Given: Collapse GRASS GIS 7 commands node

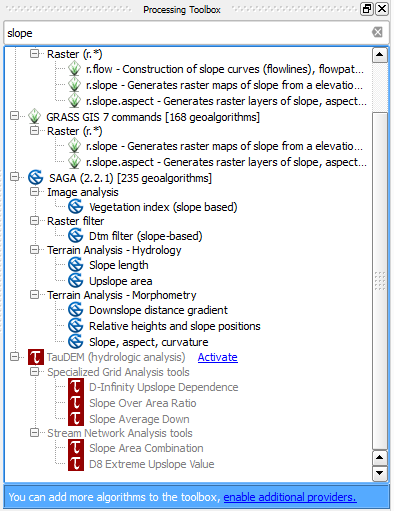Looking at the screenshot, I should [x=14, y=116].
